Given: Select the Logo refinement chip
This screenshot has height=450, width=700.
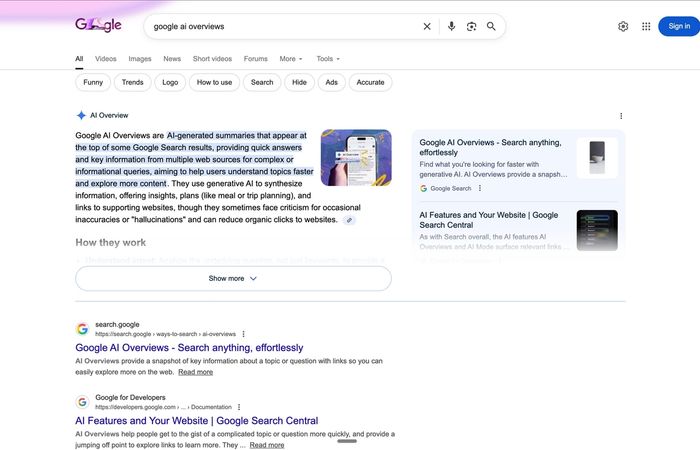Looking at the screenshot, I should [170, 83].
